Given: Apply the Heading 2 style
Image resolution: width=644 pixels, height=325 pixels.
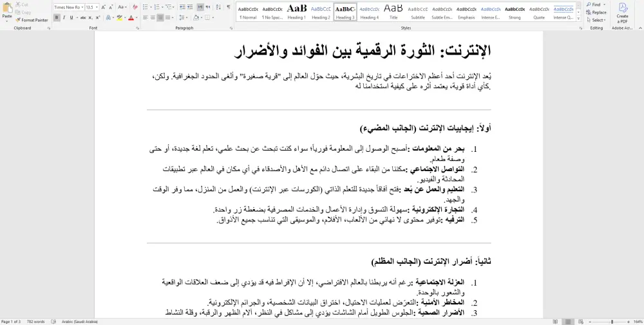Looking at the screenshot, I should (321, 12).
